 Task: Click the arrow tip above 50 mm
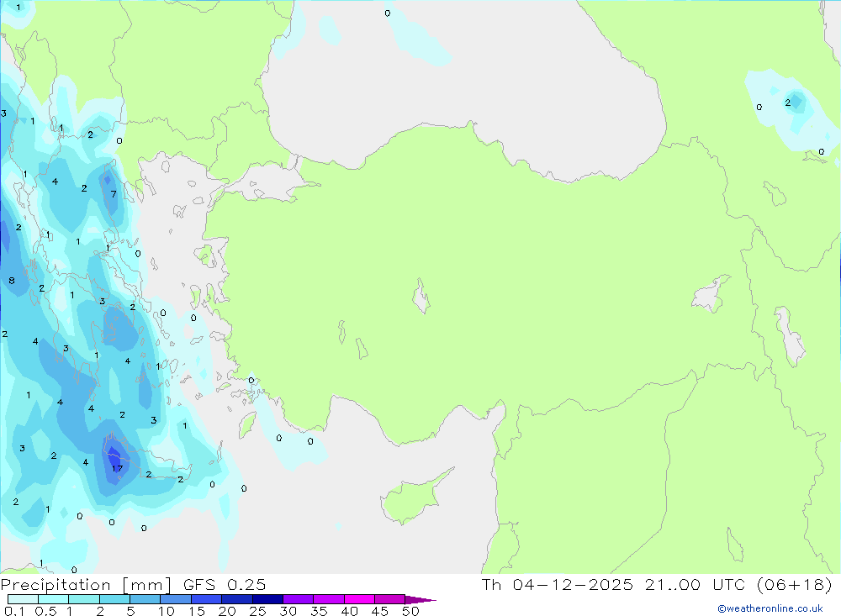tap(420, 599)
